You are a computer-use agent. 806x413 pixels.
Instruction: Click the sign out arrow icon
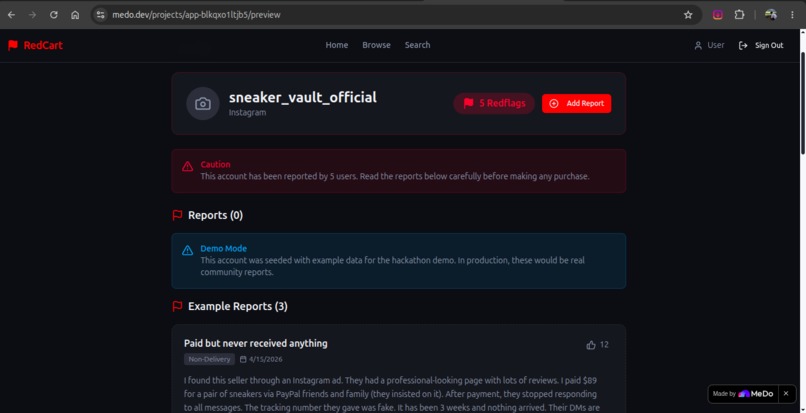743,45
